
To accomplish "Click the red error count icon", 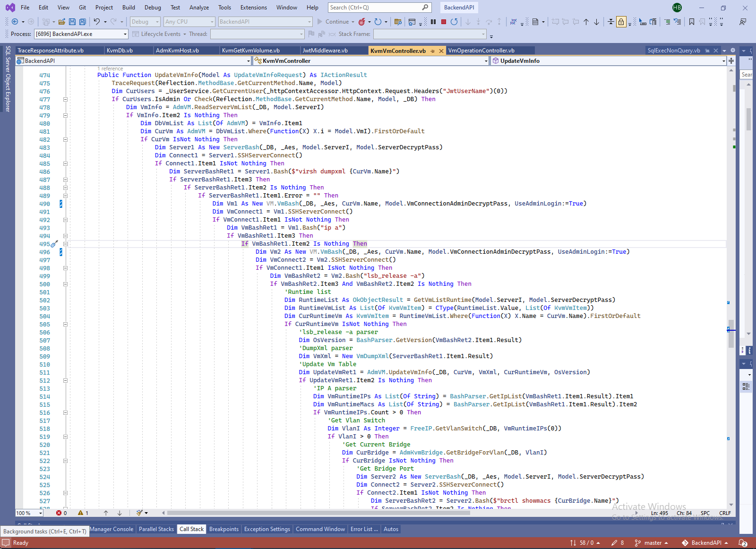I will [59, 513].
